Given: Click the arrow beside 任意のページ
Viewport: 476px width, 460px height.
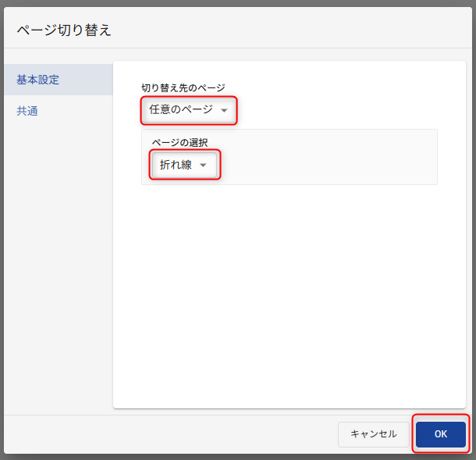Looking at the screenshot, I should pos(225,111).
